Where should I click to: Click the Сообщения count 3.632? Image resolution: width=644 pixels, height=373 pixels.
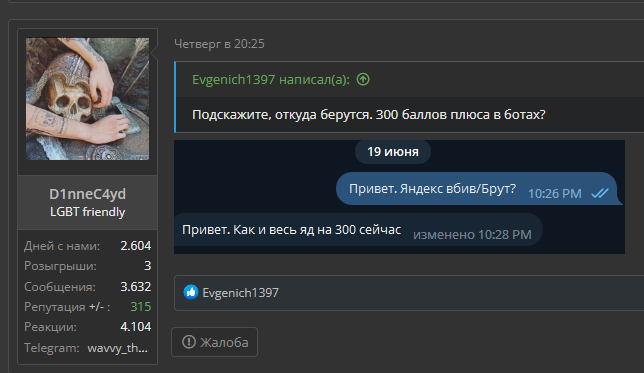click(136, 286)
